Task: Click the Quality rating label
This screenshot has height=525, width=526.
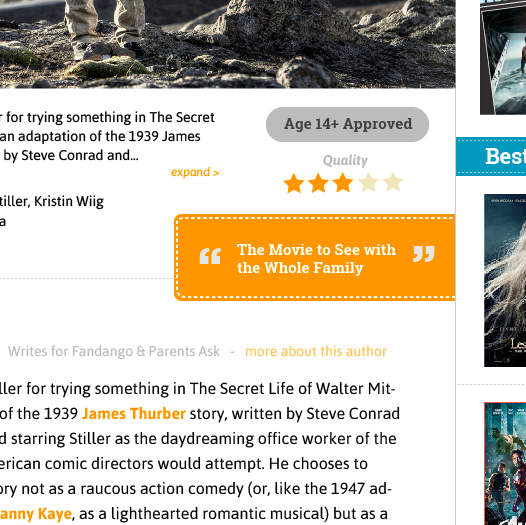Action: [345, 161]
